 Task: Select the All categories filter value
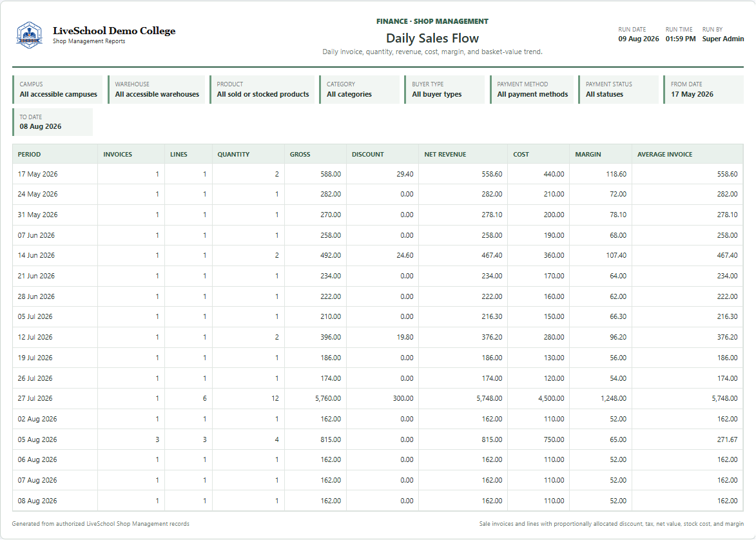pos(349,95)
